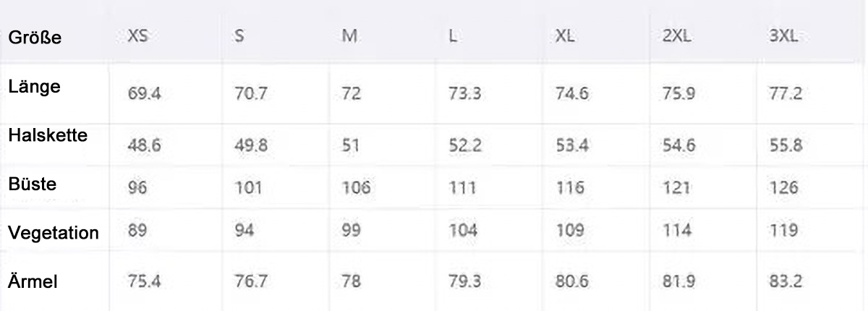Screen dimensions: 868x311
Task: Select the Büste row label
Action: point(33,184)
